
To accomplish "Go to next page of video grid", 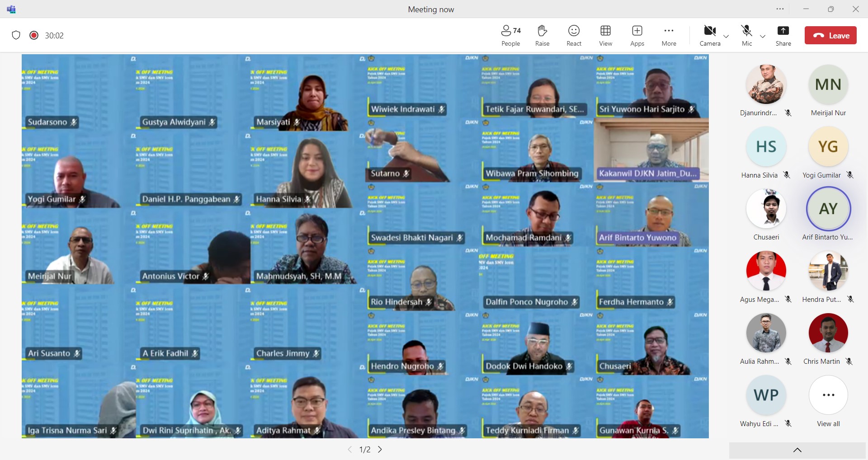I will tap(380, 450).
